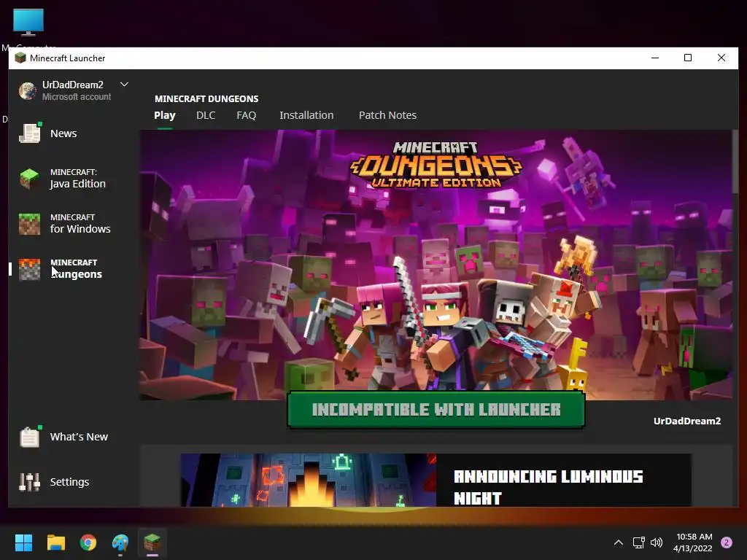Open volume control tray icon
The image size is (747, 560).
coord(657,542)
